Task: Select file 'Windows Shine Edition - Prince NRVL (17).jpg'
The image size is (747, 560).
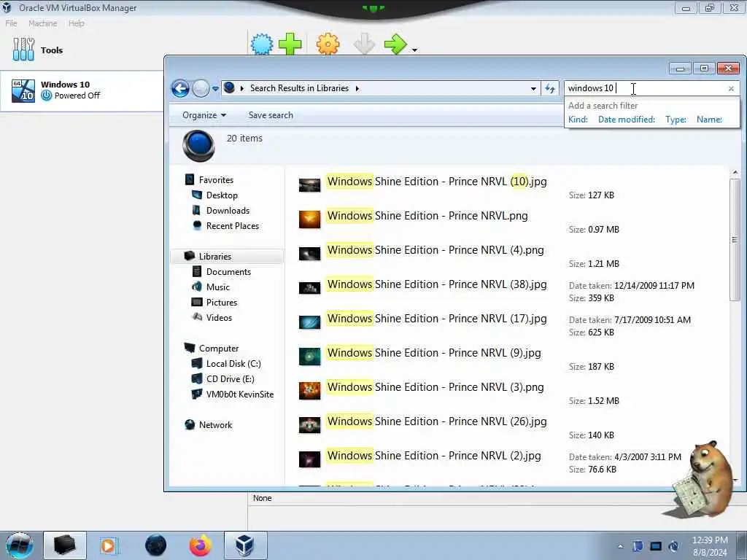Action: pos(437,319)
